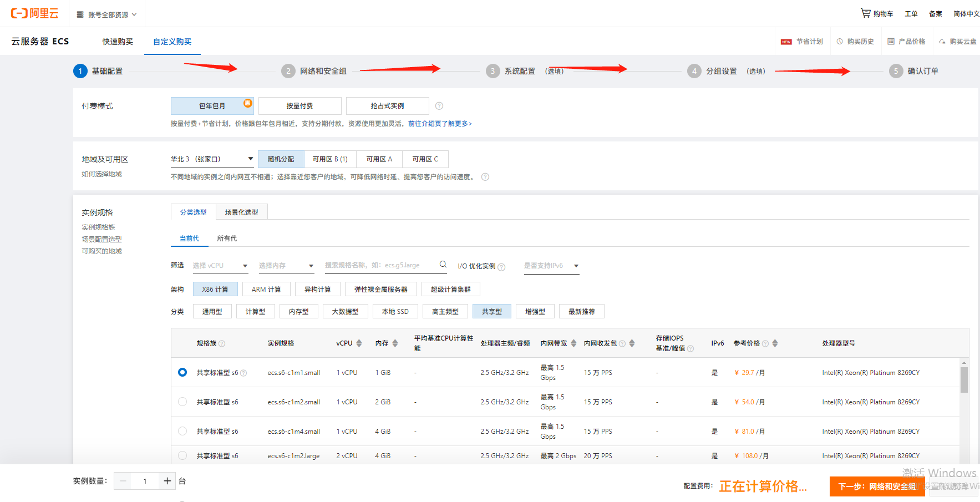Screen dimensions: 980x502
Task: Click the 产品价格 list icon
Action: (891, 42)
